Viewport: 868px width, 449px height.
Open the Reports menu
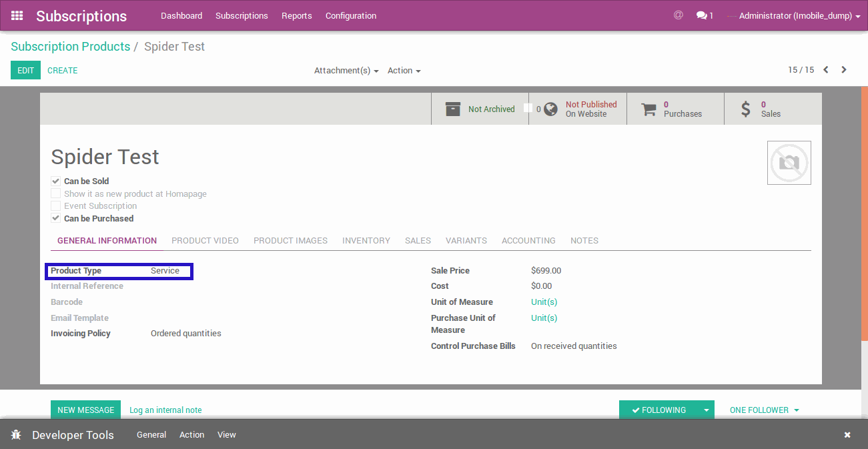click(x=296, y=15)
